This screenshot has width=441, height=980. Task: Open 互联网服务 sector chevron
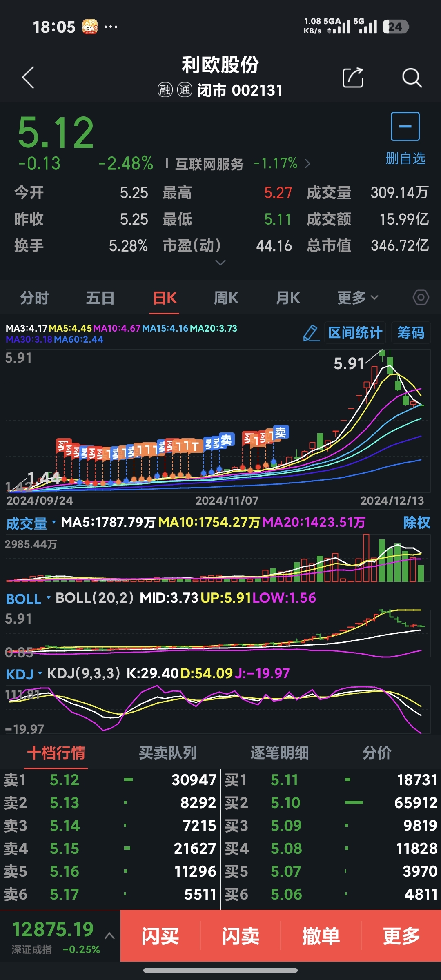click(307, 164)
